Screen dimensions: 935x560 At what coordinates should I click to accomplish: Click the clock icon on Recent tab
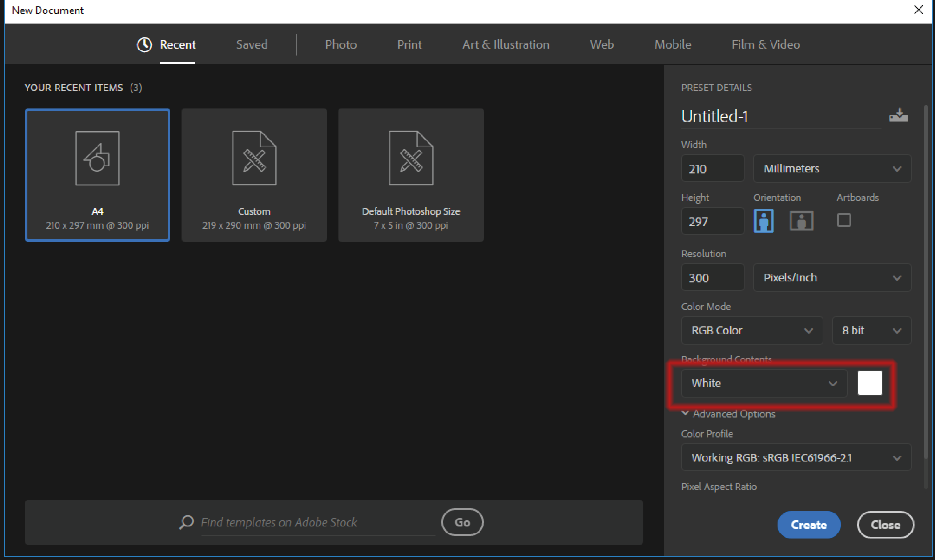point(144,45)
